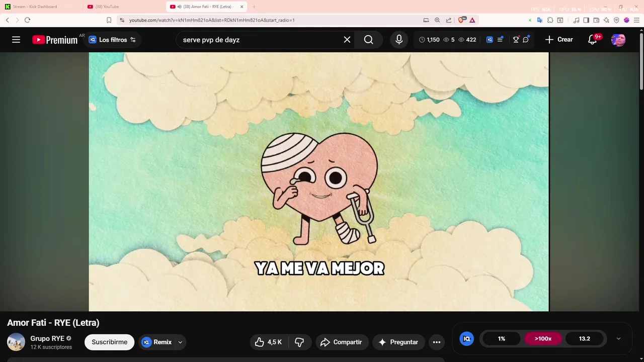Switch to the (38) YouTube tab

pos(124,7)
